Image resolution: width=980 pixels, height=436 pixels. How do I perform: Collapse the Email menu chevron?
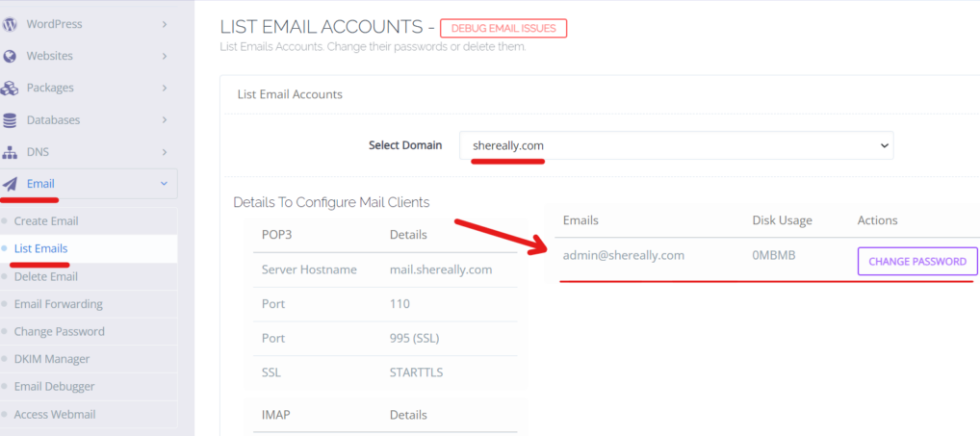click(x=164, y=183)
